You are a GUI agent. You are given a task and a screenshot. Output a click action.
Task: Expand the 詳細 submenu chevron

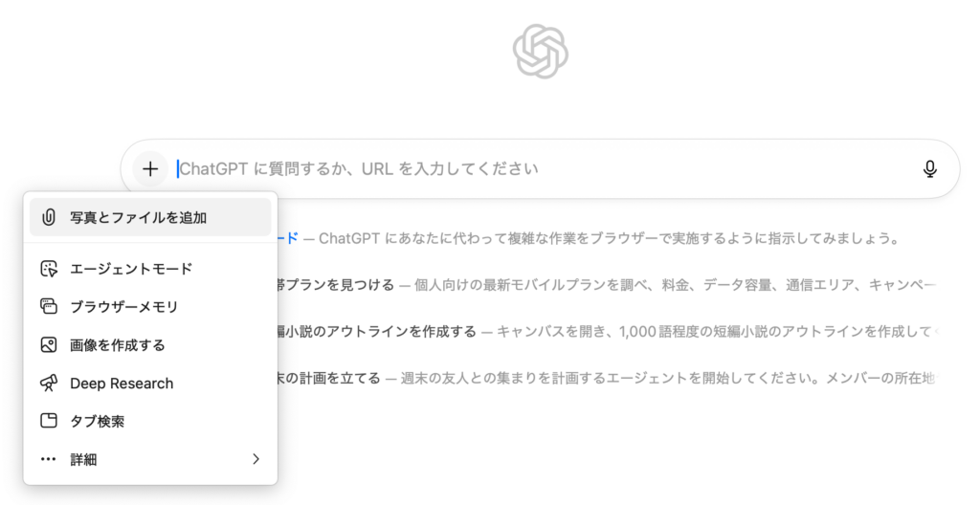coord(256,460)
